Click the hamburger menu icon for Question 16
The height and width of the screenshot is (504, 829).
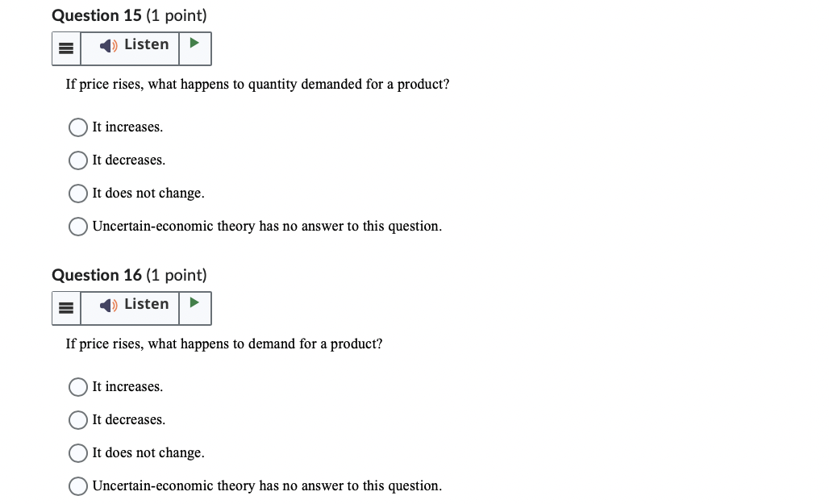(66, 307)
